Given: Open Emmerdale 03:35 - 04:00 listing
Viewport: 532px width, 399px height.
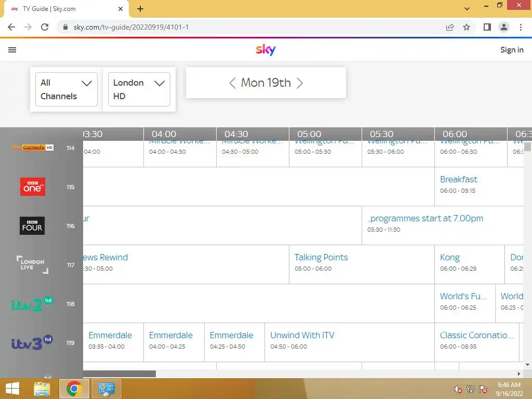Looking at the screenshot, I should pos(113,342).
